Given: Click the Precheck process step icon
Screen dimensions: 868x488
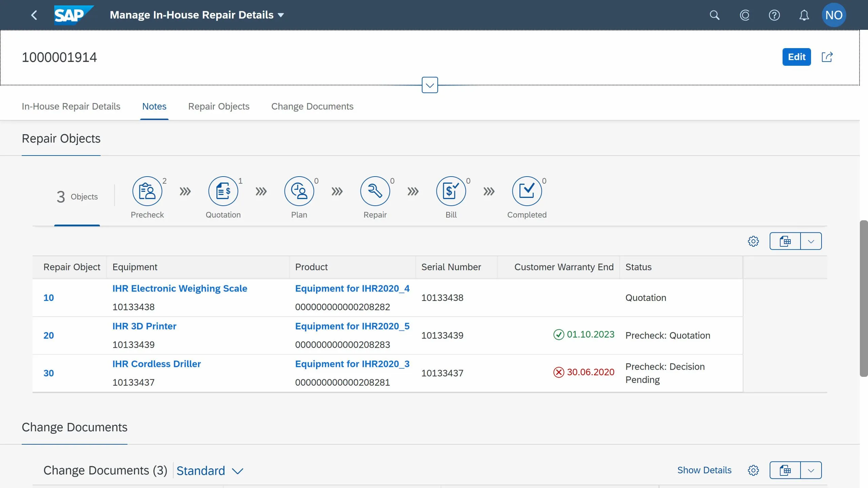Looking at the screenshot, I should click(x=147, y=191).
